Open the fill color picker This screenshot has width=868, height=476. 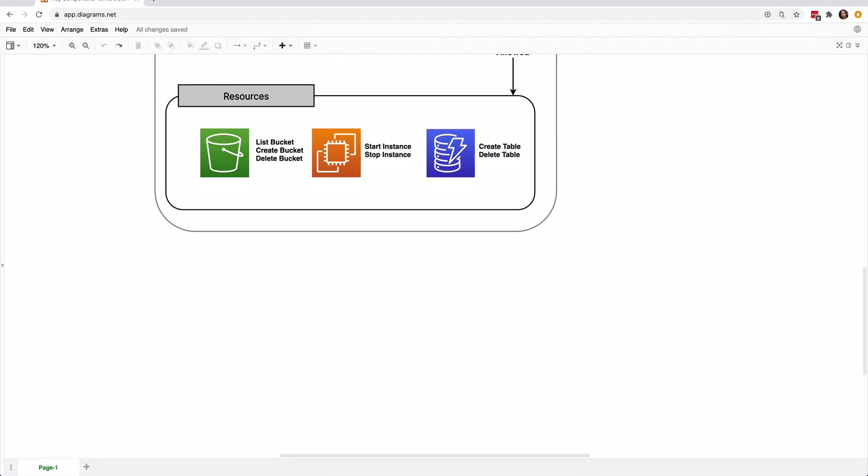click(190, 46)
